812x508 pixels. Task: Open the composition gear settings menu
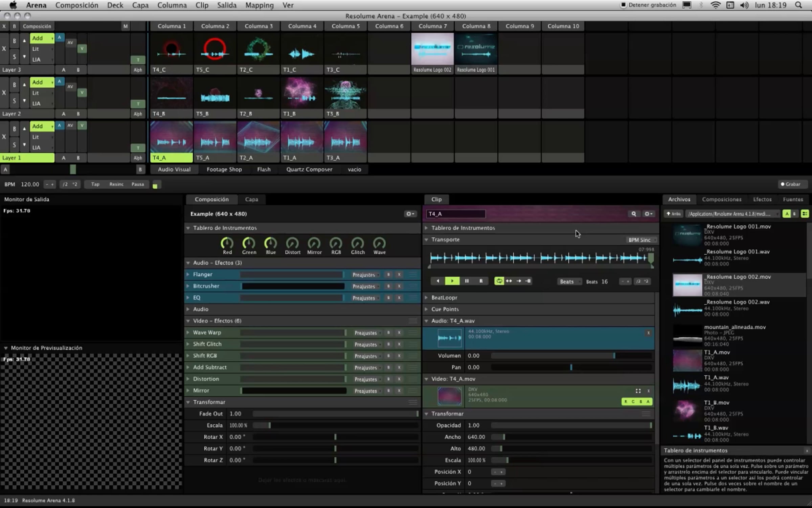(410, 214)
